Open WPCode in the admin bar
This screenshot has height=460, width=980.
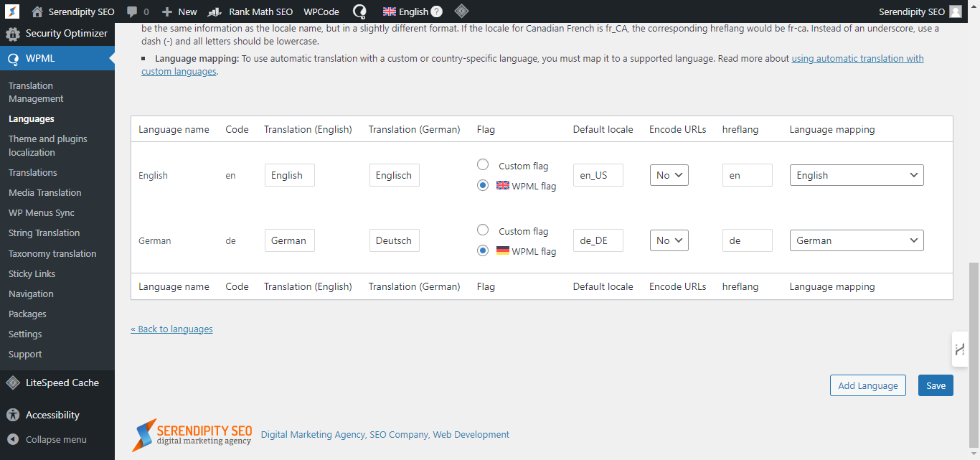(321, 11)
